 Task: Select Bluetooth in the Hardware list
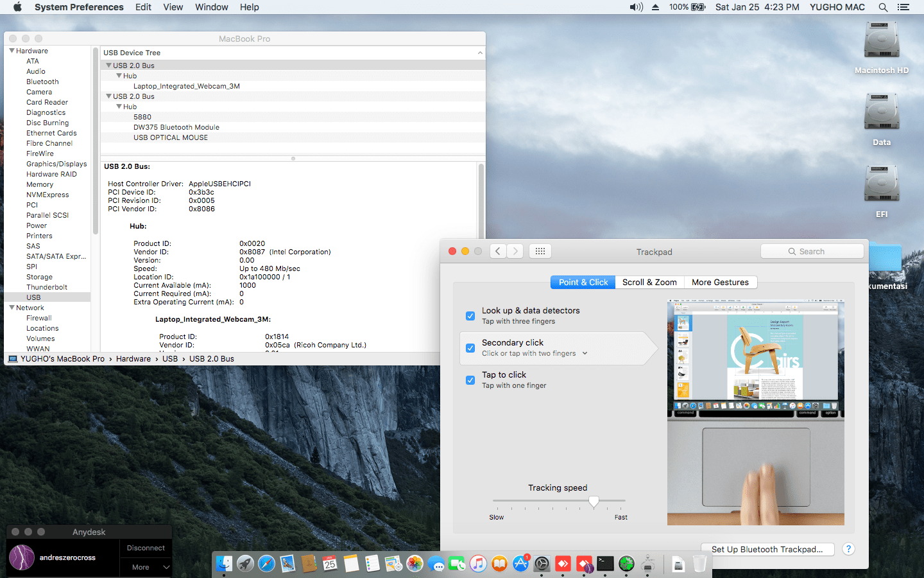coord(42,82)
